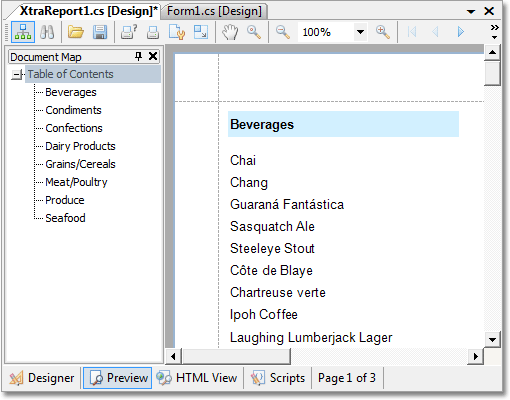Click the Quick Print printer icon
This screenshot has height=400, width=510.
(153, 32)
